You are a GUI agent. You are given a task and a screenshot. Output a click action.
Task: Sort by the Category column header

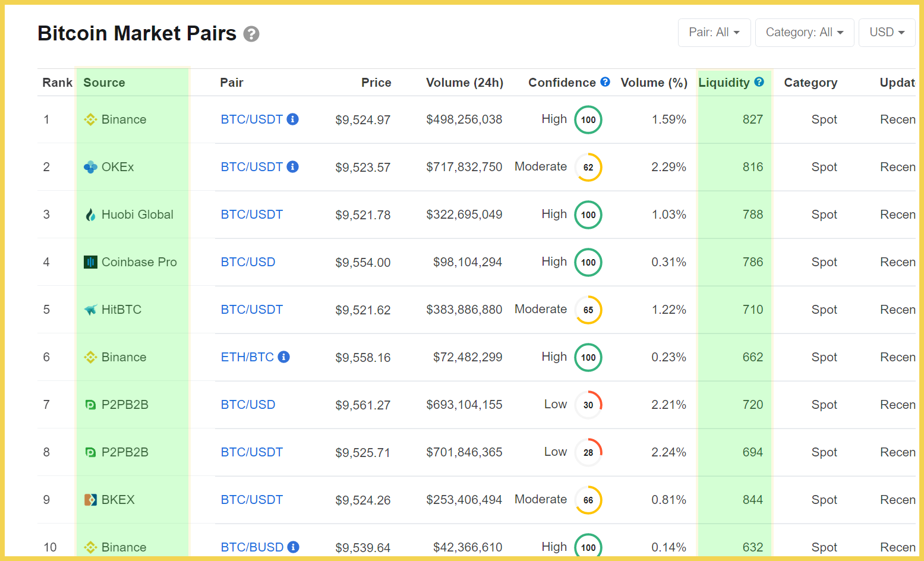tap(811, 83)
